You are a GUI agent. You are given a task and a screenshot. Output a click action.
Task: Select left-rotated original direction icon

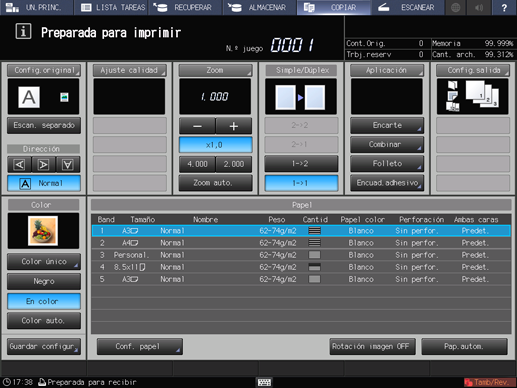[x=19, y=165]
